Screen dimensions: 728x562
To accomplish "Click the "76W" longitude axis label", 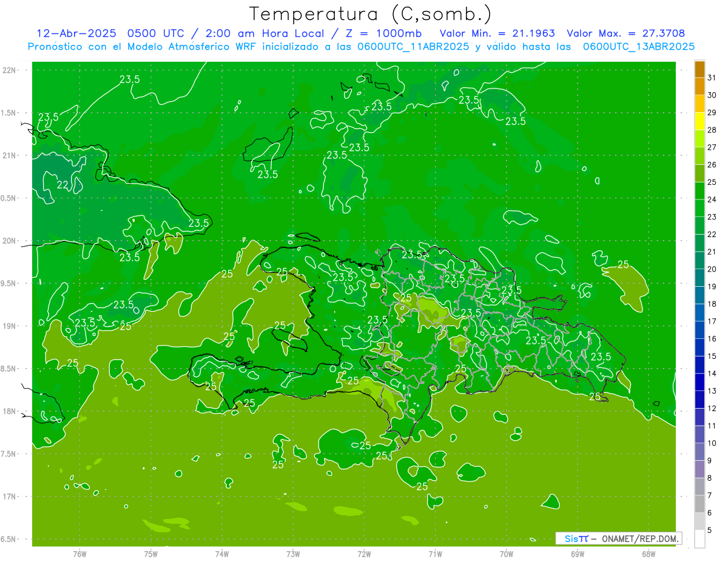I will [x=79, y=554].
